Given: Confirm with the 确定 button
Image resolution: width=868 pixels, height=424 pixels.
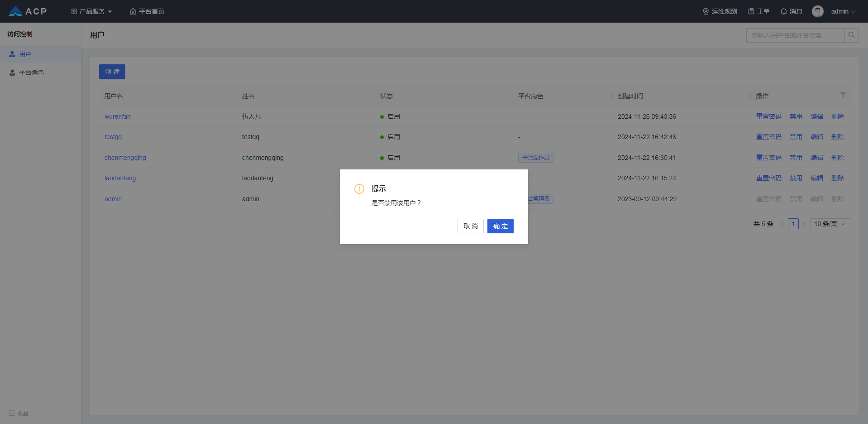Looking at the screenshot, I should click(x=500, y=226).
